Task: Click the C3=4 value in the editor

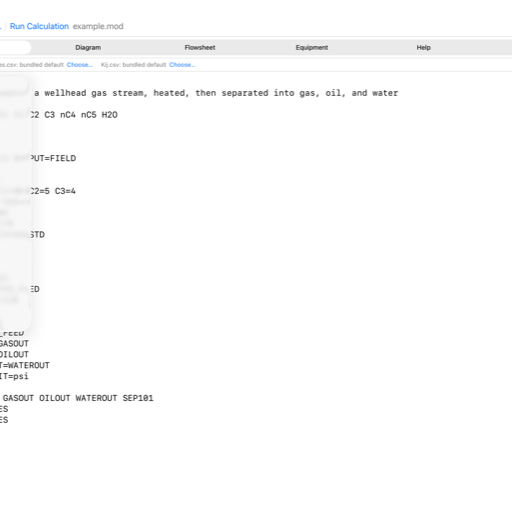Action: point(65,191)
